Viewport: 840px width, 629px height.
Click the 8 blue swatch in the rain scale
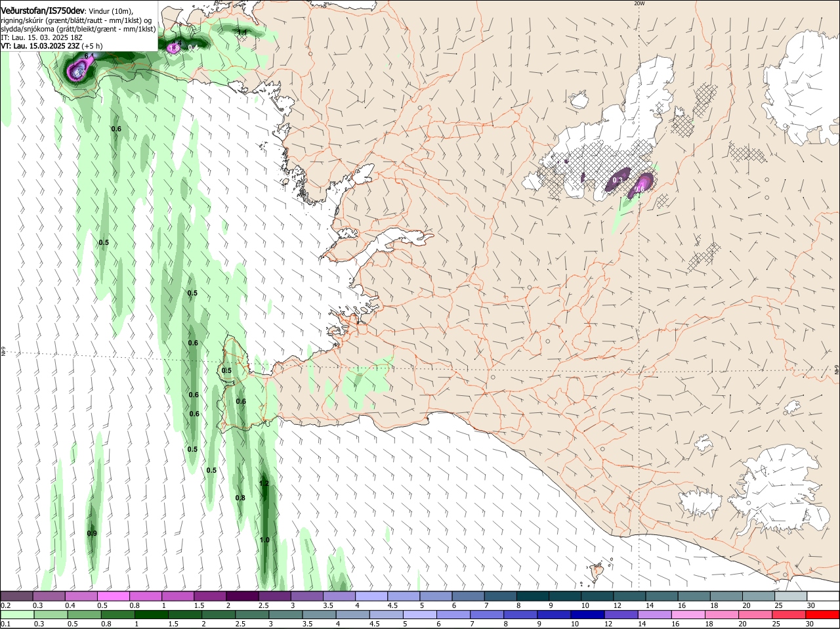pos(520,615)
